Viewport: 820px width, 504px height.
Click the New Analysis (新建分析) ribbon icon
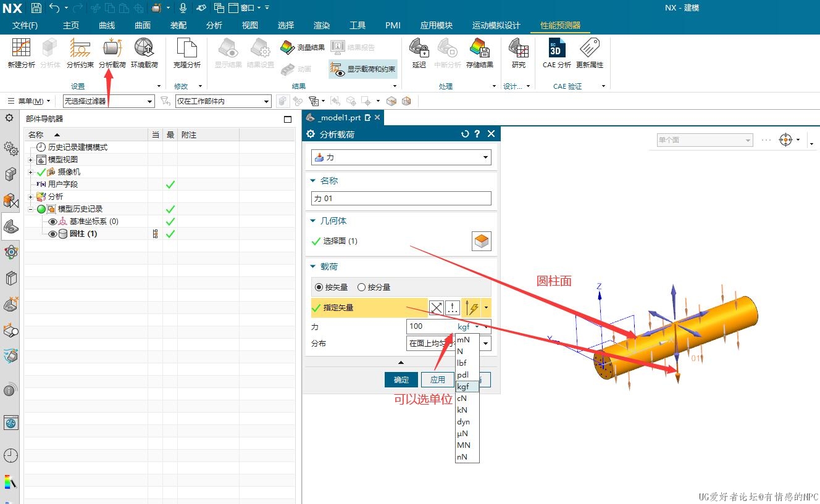point(21,52)
